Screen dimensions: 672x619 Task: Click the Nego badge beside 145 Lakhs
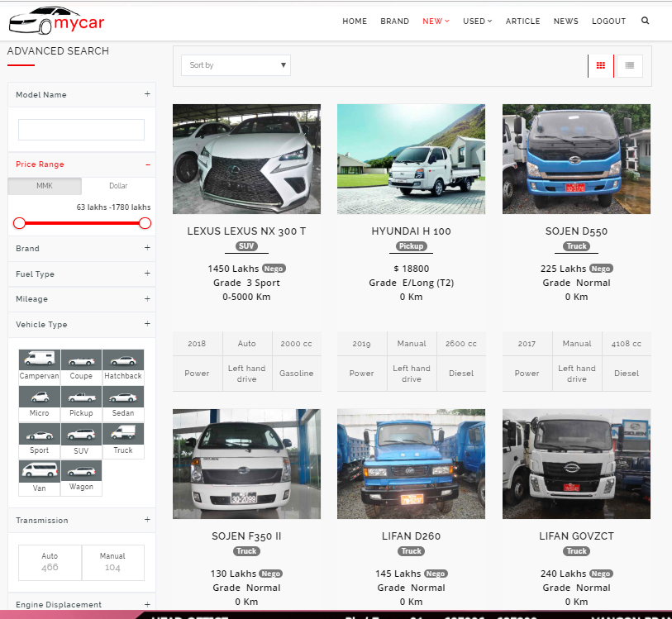436,574
